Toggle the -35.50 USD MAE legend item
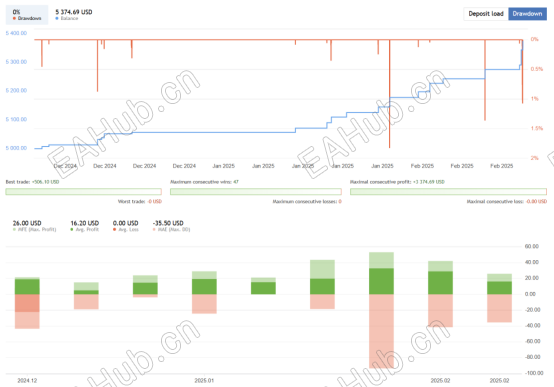The width and height of the screenshot is (554, 387). point(171,226)
